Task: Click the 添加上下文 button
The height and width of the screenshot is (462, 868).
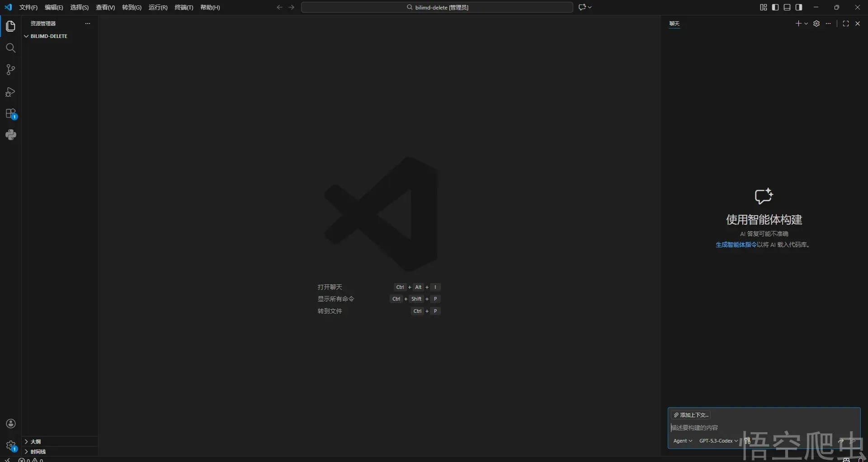Action: coord(691,415)
